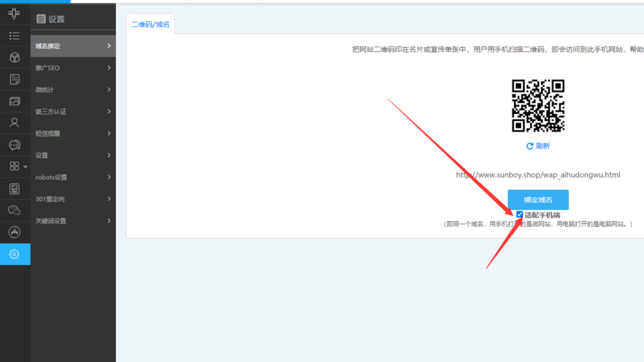Viewport: 644px width, 362px height.
Task: Select the highlighted settings gear icon
Action: click(15, 254)
